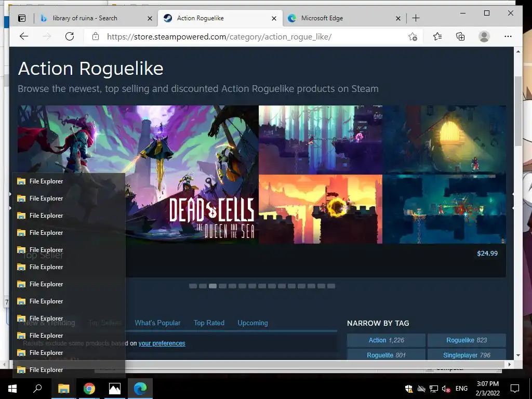Switch to the Upcoming tab
Screen dimensions: 532x399
253,323
